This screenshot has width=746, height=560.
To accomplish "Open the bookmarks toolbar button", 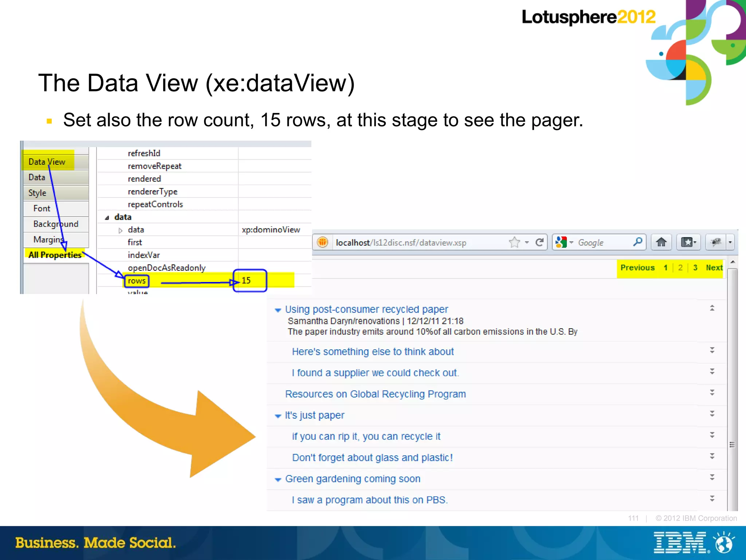I will click(x=688, y=242).
